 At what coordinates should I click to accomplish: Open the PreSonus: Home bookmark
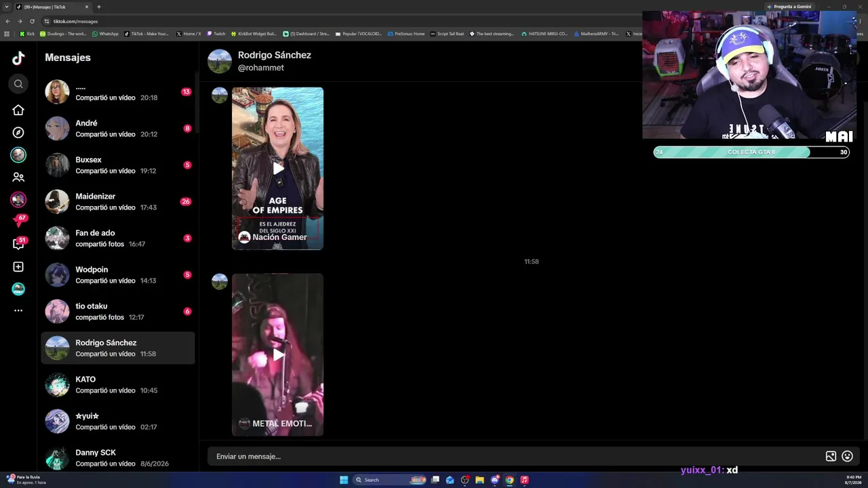click(406, 33)
